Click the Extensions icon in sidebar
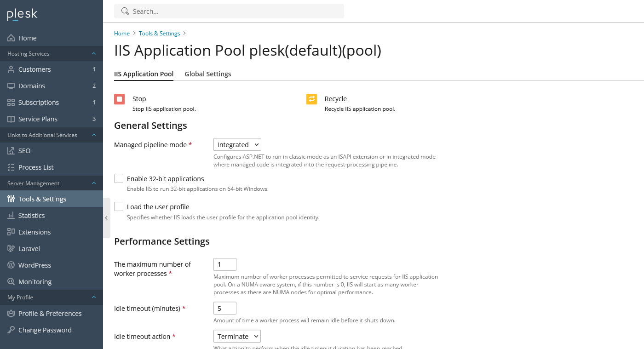644x349 pixels. 11,232
